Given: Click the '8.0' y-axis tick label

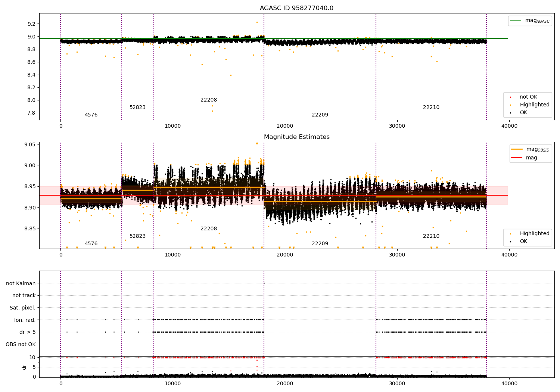Looking at the screenshot, I should (31, 100).
